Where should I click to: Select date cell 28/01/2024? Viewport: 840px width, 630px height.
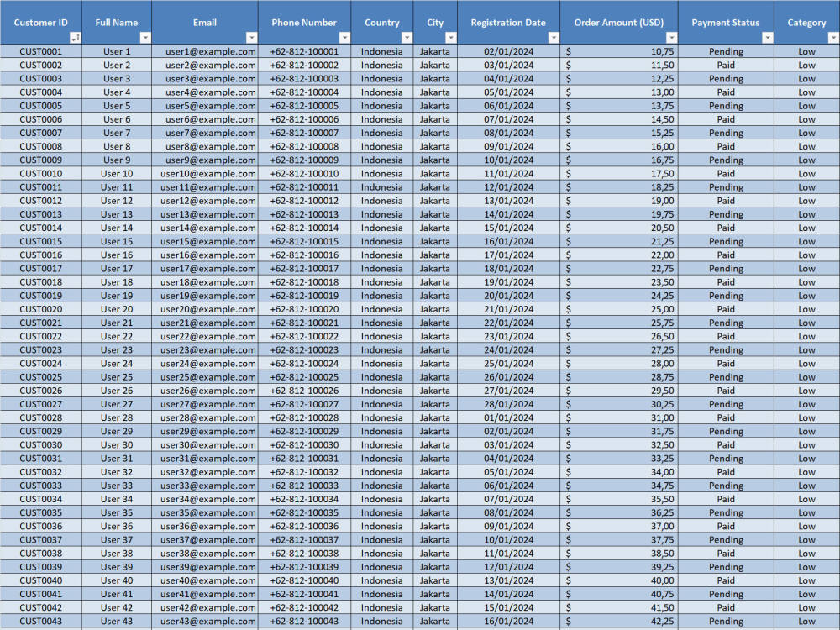coord(508,405)
